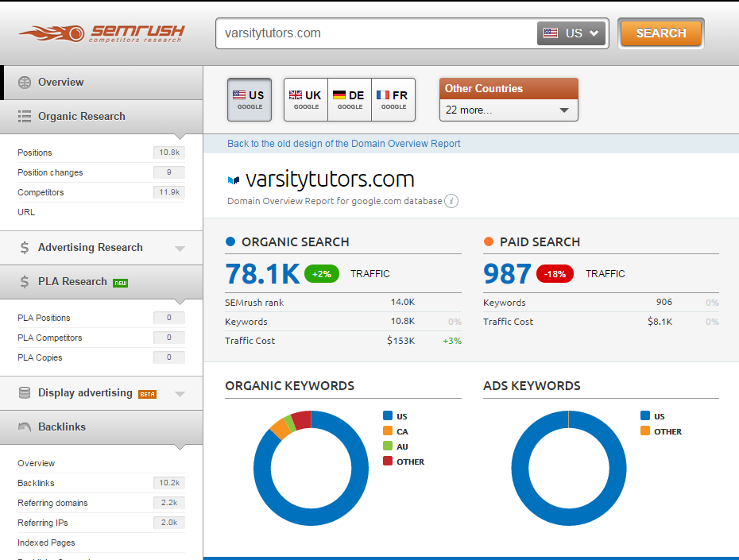Click the orange CA legend swatch
This screenshot has width=739, height=560.
click(x=388, y=431)
